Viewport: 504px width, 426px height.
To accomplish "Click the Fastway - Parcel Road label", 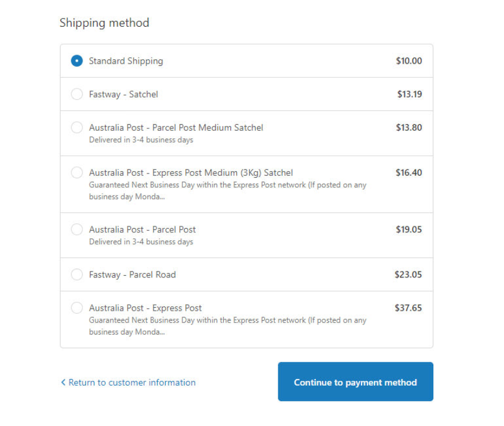I will coord(132,274).
